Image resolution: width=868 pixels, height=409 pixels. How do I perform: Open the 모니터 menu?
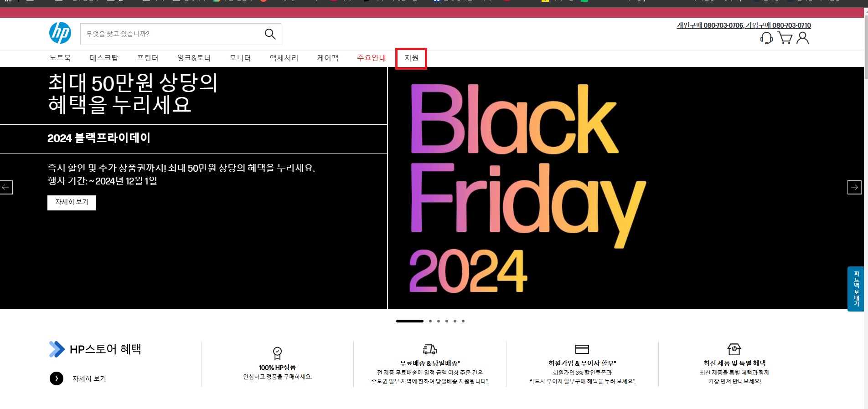coord(240,58)
